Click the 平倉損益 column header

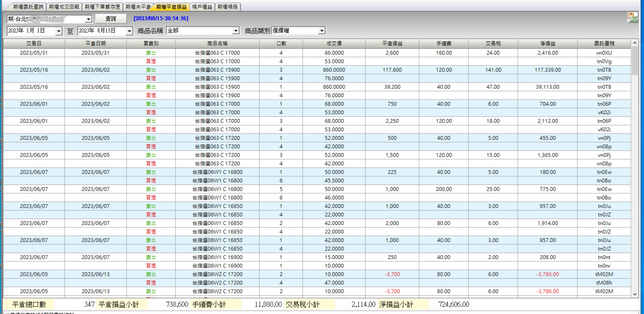pyautogui.click(x=392, y=43)
